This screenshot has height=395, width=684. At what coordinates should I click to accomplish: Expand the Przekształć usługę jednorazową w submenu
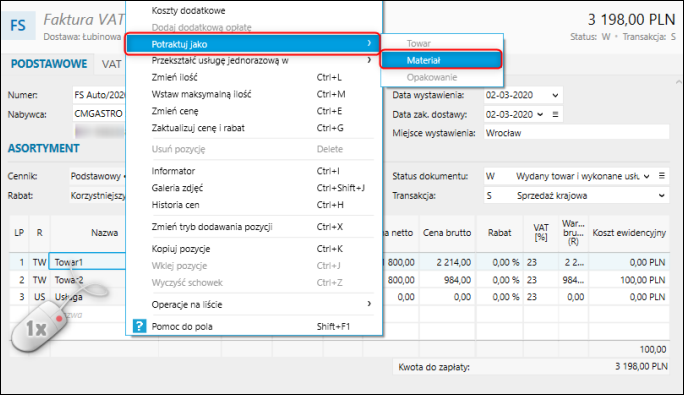369,60
